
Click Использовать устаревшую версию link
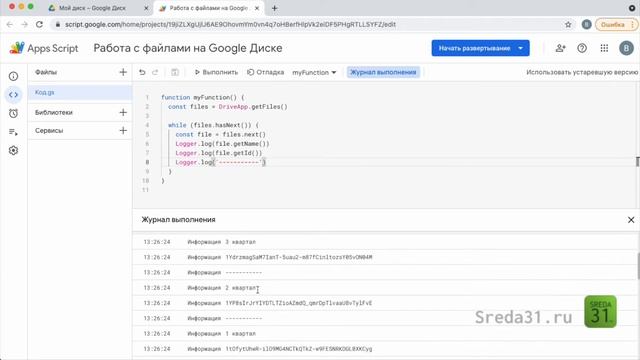pos(582,72)
